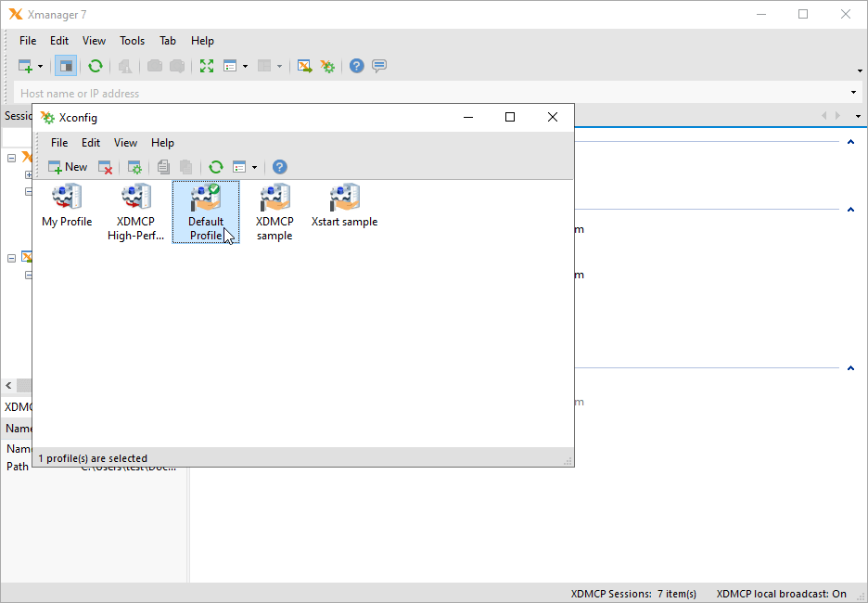The width and height of the screenshot is (868, 603).
Task: Open the File menu in Xmanager main window
Action: [x=28, y=41]
